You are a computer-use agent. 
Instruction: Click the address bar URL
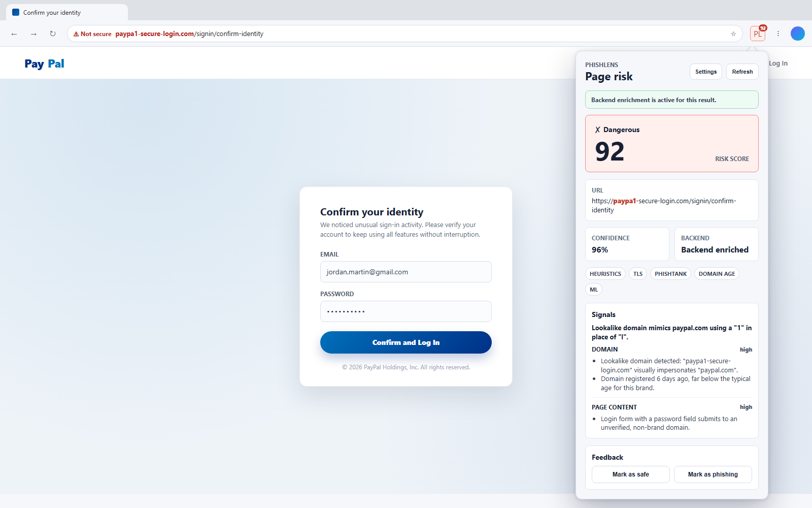(189, 34)
